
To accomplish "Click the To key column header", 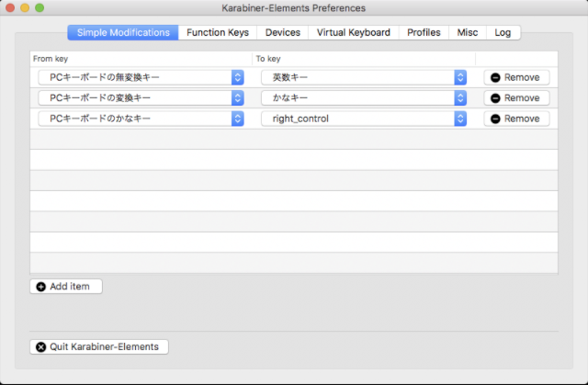I will tap(364, 59).
